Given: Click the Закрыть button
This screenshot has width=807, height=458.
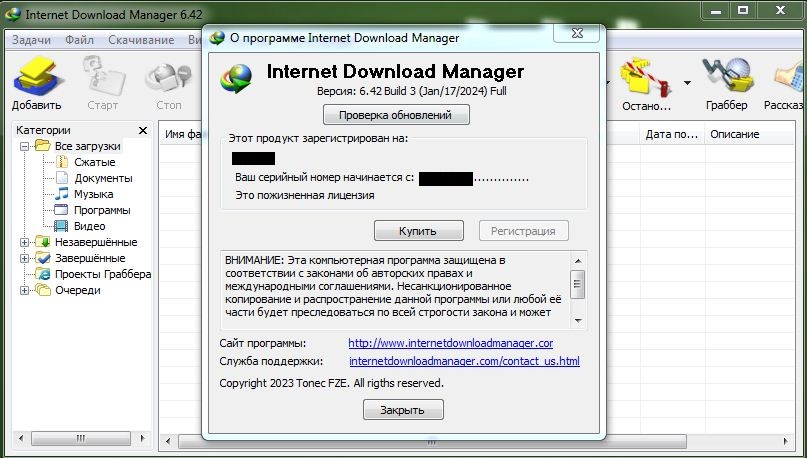Looking at the screenshot, I should point(403,410).
